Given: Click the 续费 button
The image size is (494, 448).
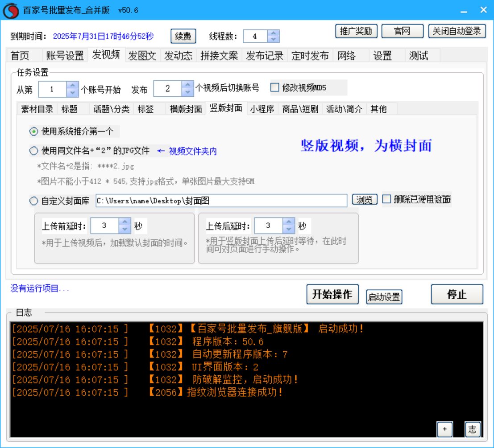Looking at the screenshot, I should [183, 36].
